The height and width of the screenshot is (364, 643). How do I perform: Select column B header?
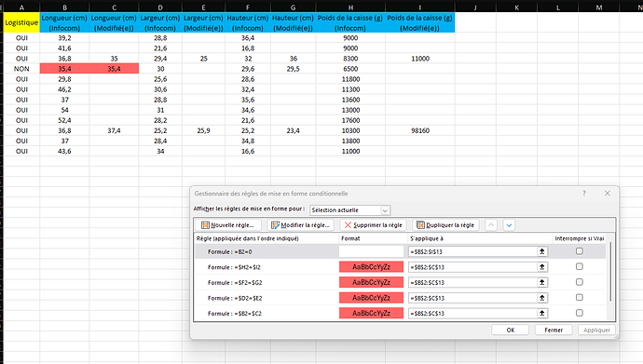tap(64, 7)
